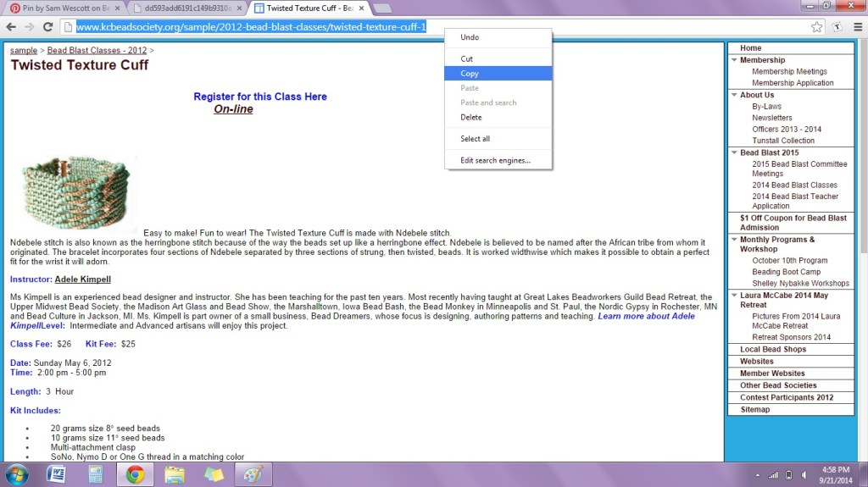Click the calculator icon in the taskbar
The image size is (868, 487).
[x=96, y=473]
